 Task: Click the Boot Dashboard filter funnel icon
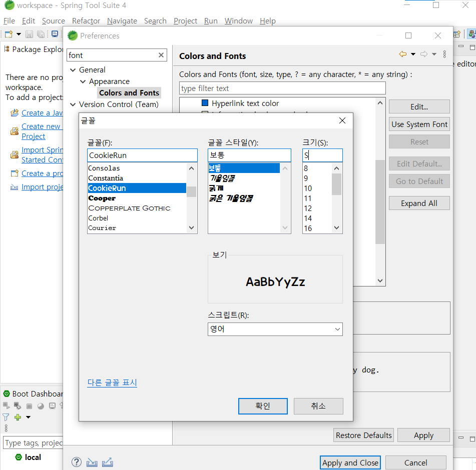[x=6, y=417]
